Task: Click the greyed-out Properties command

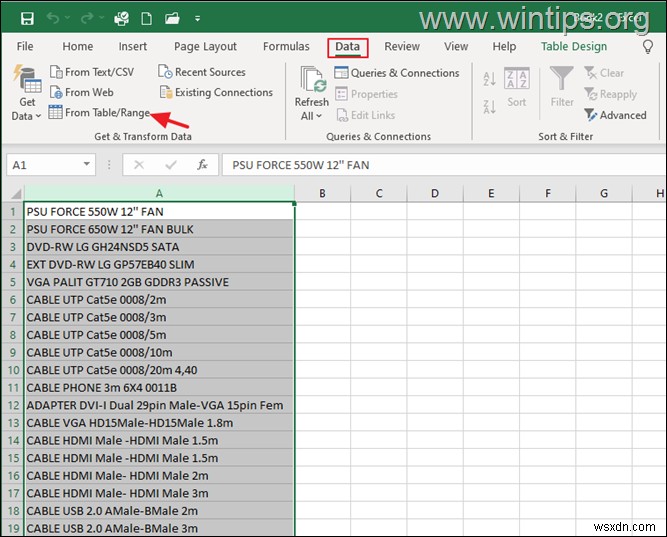Action: click(366, 94)
